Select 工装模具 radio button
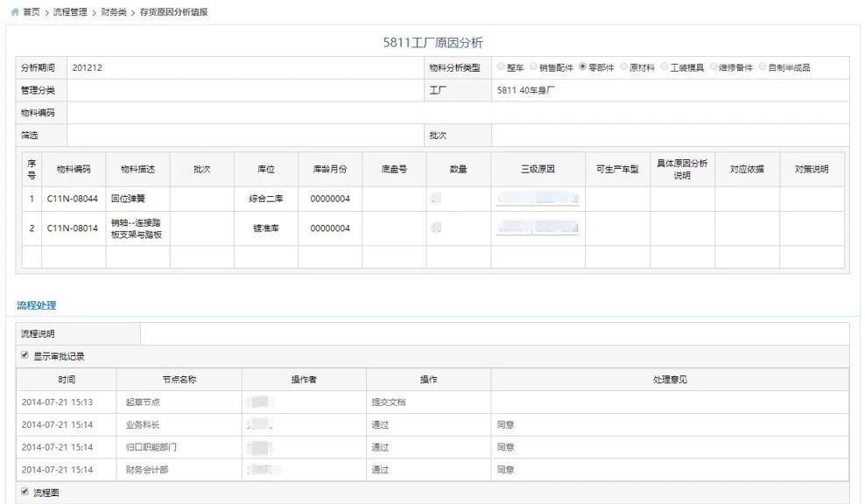The height and width of the screenshot is (504, 865). (x=665, y=67)
